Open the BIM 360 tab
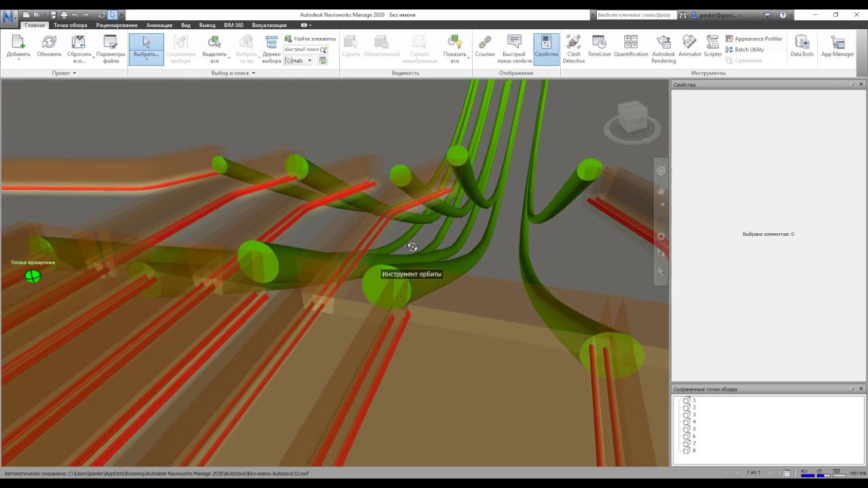Image resolution: width=868 pixels, height=488 pixels. [234, 25]
